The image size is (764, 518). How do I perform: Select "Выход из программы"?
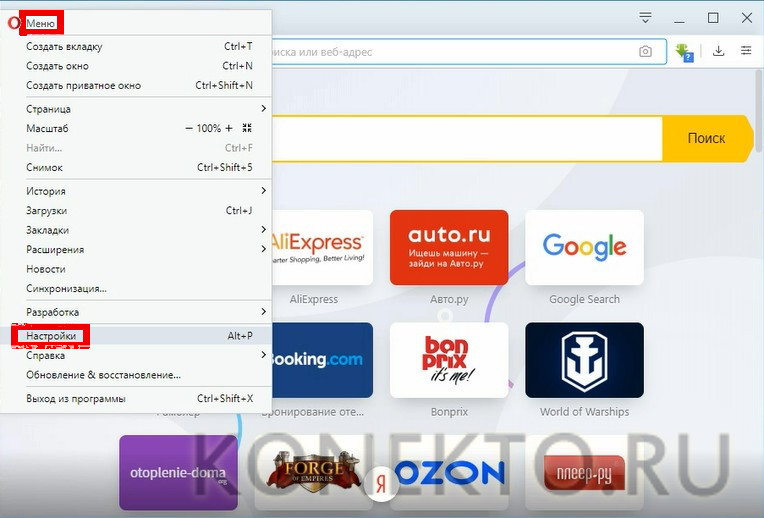(x=136, y=399)
